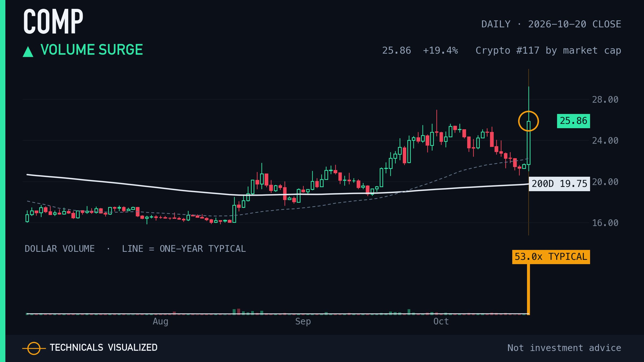This screenshot has height=362, width=644.
Task: Click the TECHNICALS VISUALIZED brand text
Action: (104, 348)
